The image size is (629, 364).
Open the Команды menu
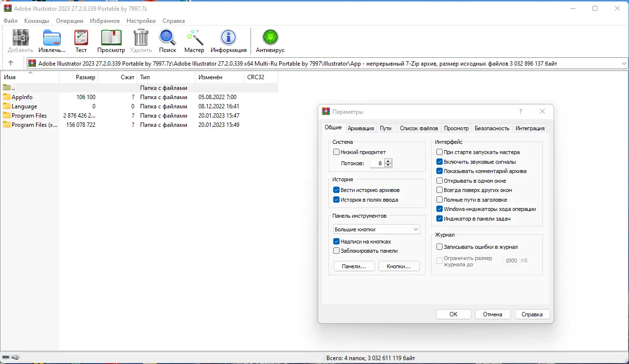37,21
